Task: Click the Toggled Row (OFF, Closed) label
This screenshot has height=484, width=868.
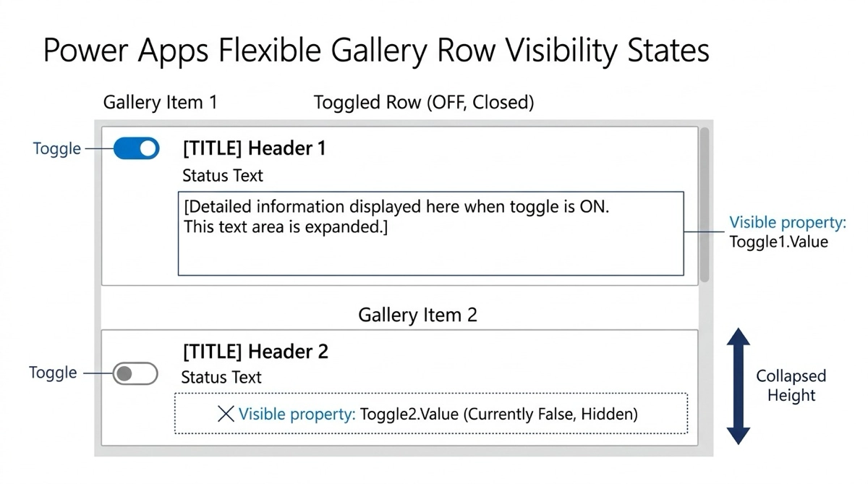Action: (x=424, y=103)
